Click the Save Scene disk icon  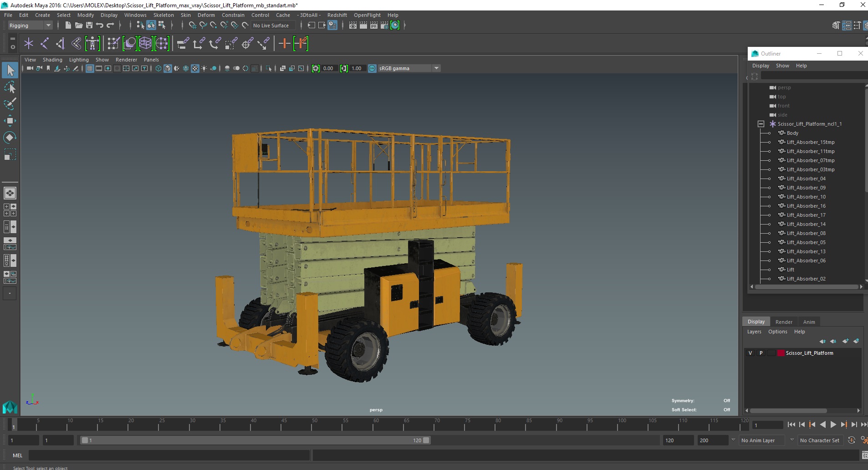pos(89,26)
